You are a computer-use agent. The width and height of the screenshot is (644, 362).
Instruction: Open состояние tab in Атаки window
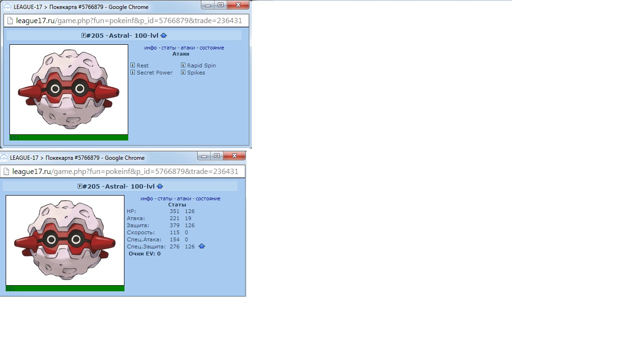pos(212,48)
